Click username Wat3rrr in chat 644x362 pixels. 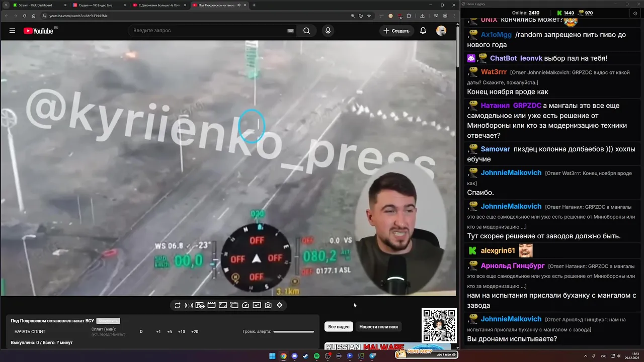tap(494, 72)
